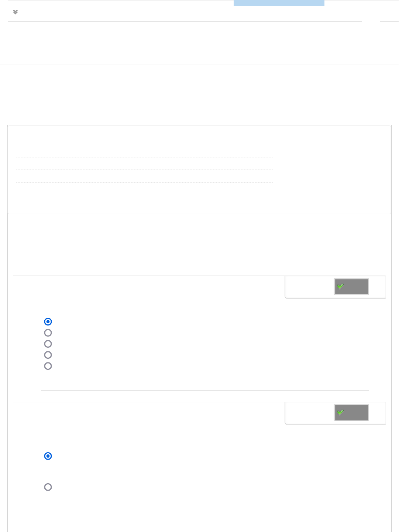This screenshot has width=399, height=532.
Task: Click the blue highlighted tab in the top bar
Action: 279,3
